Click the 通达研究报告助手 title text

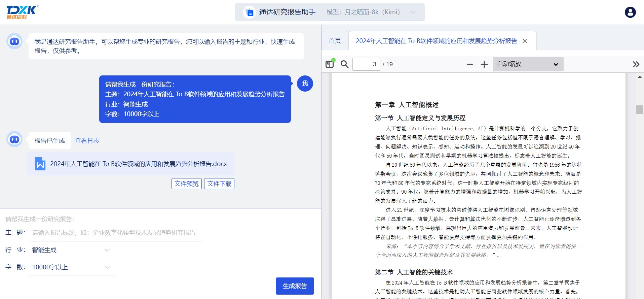click(287, 12)
